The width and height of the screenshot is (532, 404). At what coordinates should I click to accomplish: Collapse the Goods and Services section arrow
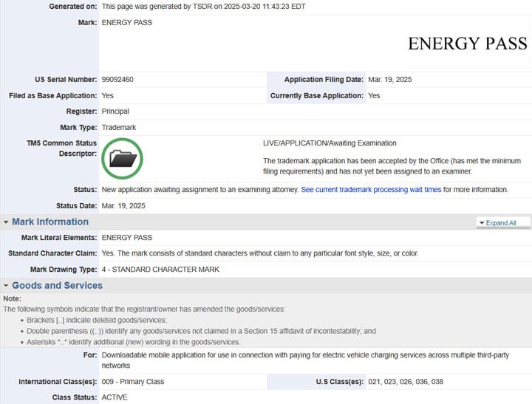(6, 286)
